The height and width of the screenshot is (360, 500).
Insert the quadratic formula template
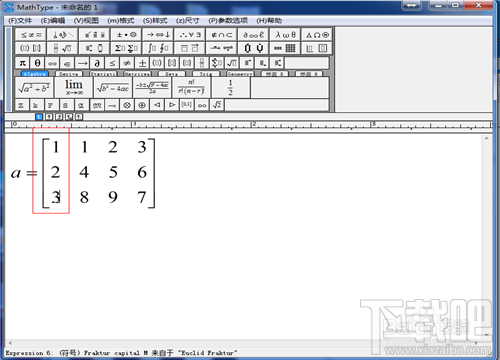(152, 88)
